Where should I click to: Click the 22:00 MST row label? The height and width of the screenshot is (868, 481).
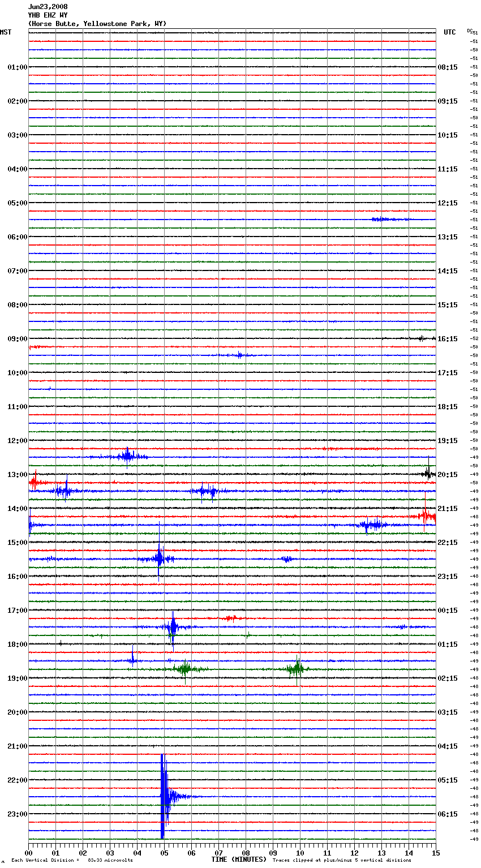[18, 780]
